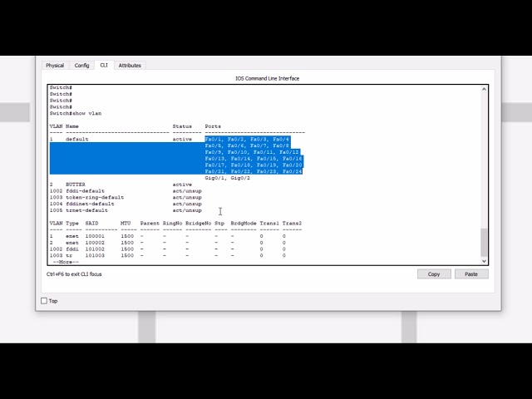This screenshot has width=532, height=399.
Task: Click the 'IOS Command Line Interface' title
Action: tap(268, 78)
